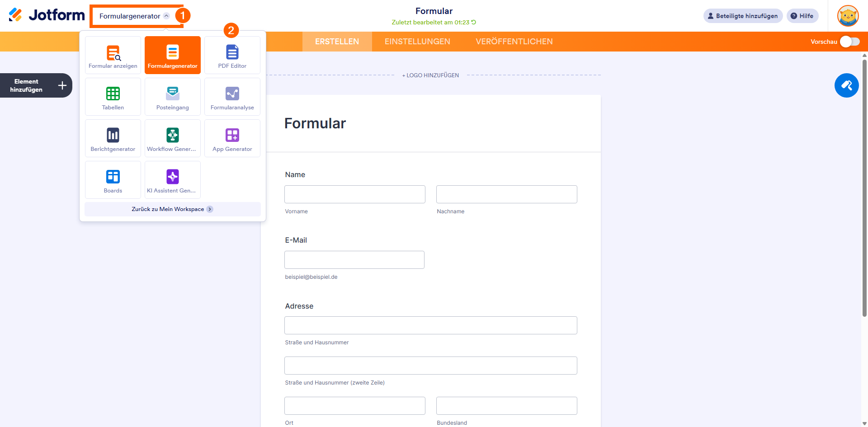Open the form designer paint roller

point(846,85)
